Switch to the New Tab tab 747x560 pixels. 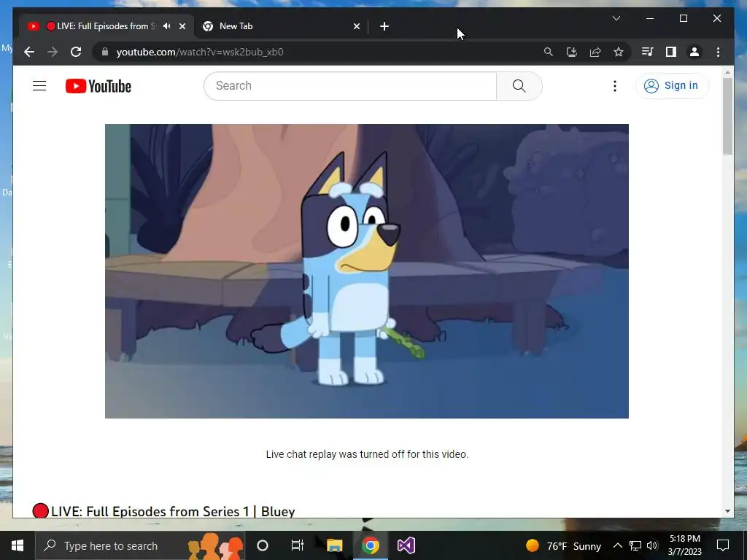[x=281, y=26]
